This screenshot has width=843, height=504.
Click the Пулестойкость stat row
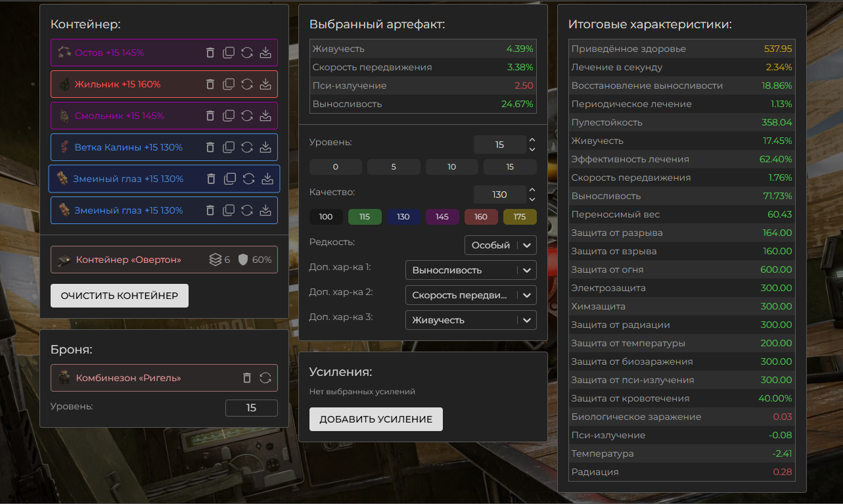click(682, 122)
